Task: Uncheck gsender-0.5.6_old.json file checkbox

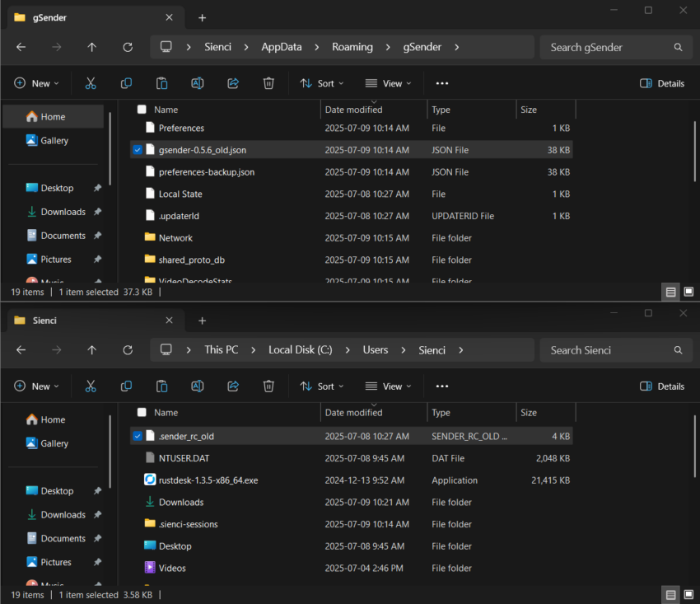Action: pos(138,150)
